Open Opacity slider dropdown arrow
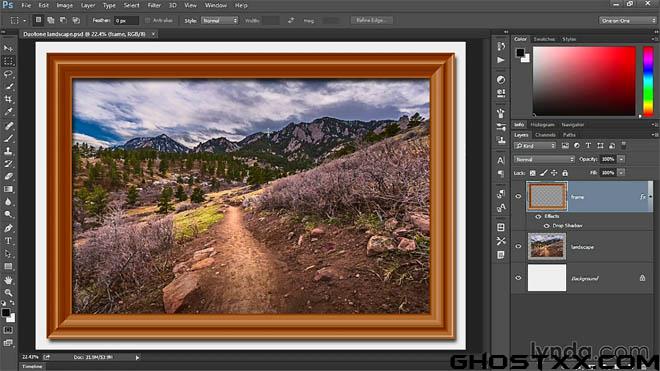The height and width of the screenshot is (371, 660). click(621, 159)
